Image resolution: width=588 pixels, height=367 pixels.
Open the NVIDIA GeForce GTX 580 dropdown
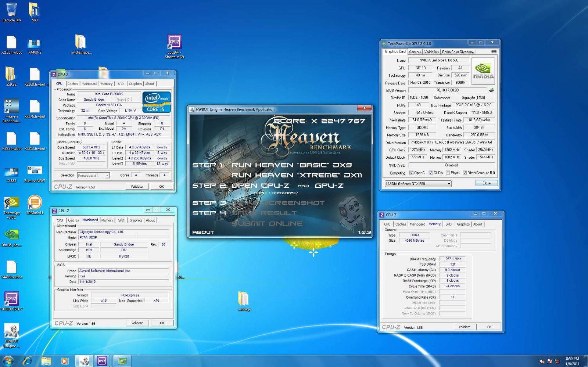click(x=418, y=184)
